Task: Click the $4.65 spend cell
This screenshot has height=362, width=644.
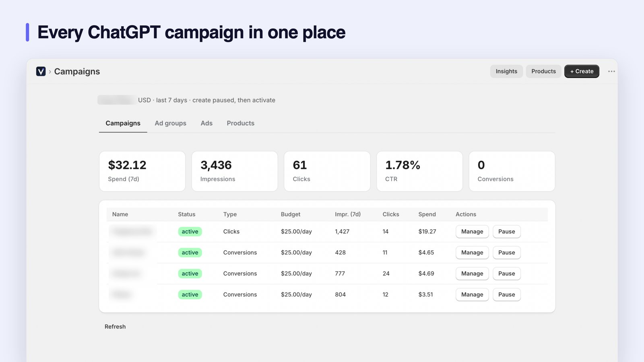Action: point(426,252)
